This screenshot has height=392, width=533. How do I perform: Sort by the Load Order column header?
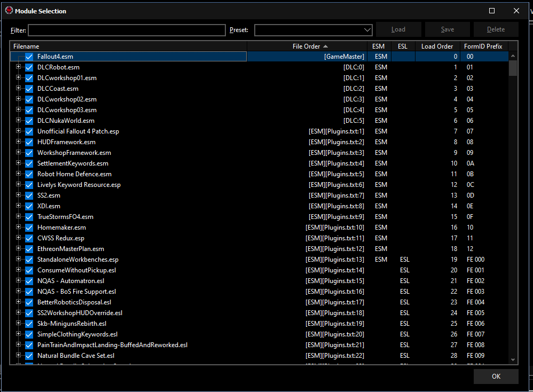point(437,46)
